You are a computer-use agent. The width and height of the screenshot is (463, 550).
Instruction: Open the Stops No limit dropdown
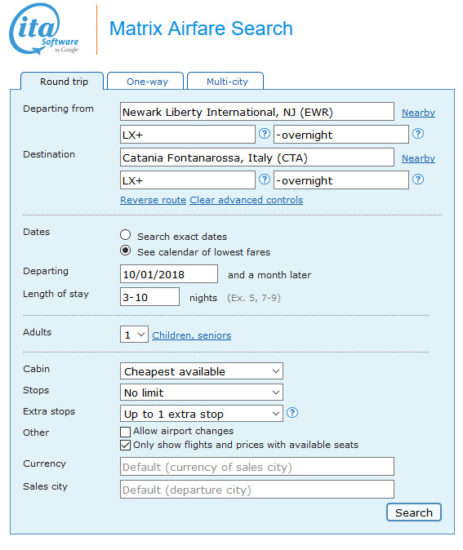point(201,392)
